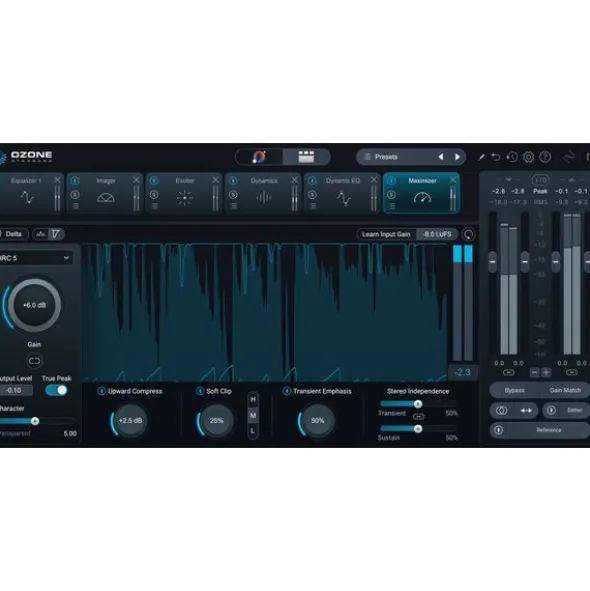Select the Dynamics module
Viewport: 590px width, 591px height.
pos(264,193)
